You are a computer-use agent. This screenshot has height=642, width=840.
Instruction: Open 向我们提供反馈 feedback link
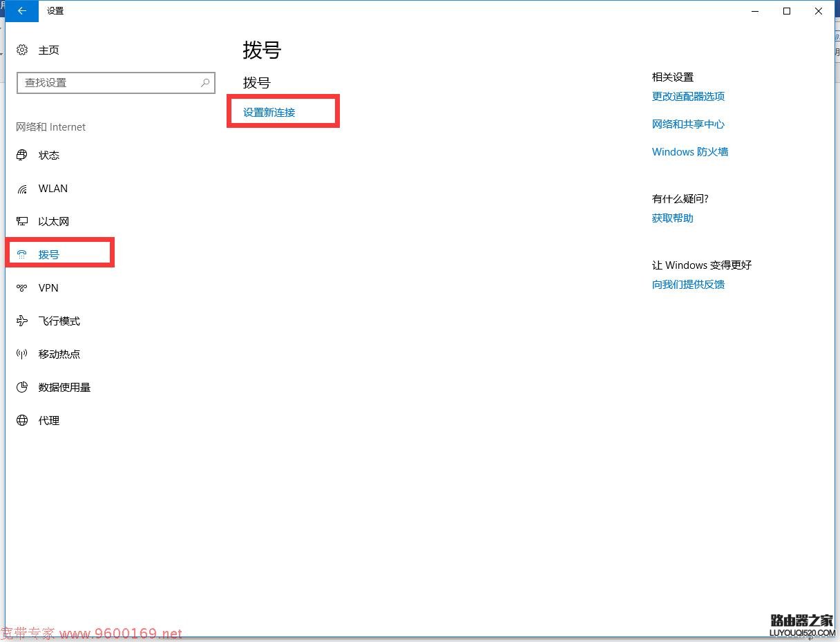pyautogui.click(x=689, y=284)
